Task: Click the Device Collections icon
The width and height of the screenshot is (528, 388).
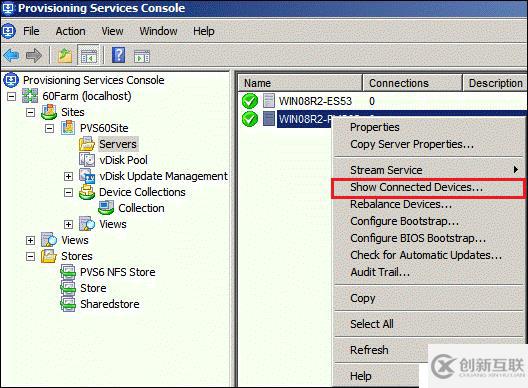Action: pos(87,192)
